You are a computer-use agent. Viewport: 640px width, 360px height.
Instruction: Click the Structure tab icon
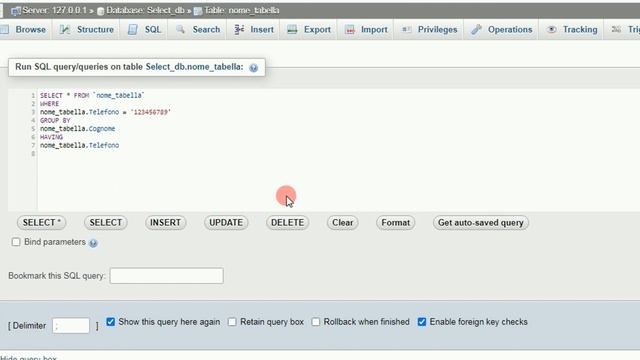click(65, 29)
